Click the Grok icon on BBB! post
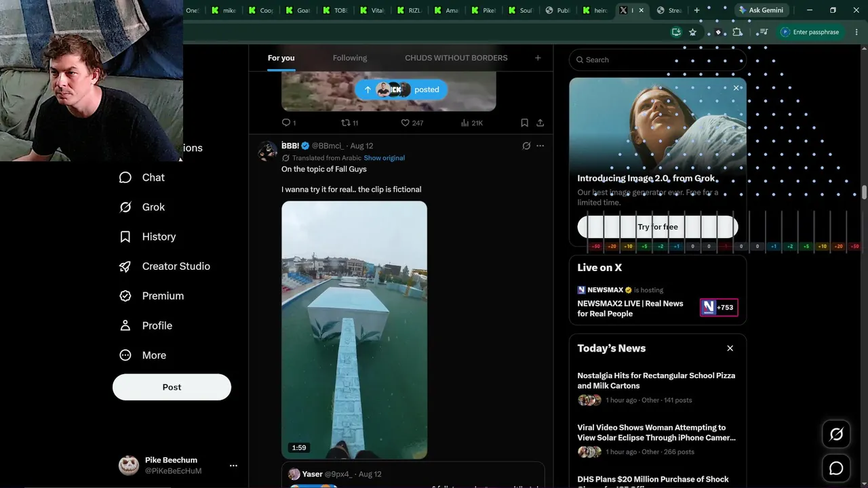Viewport: 868px width, 488px height. click(526, 146)
